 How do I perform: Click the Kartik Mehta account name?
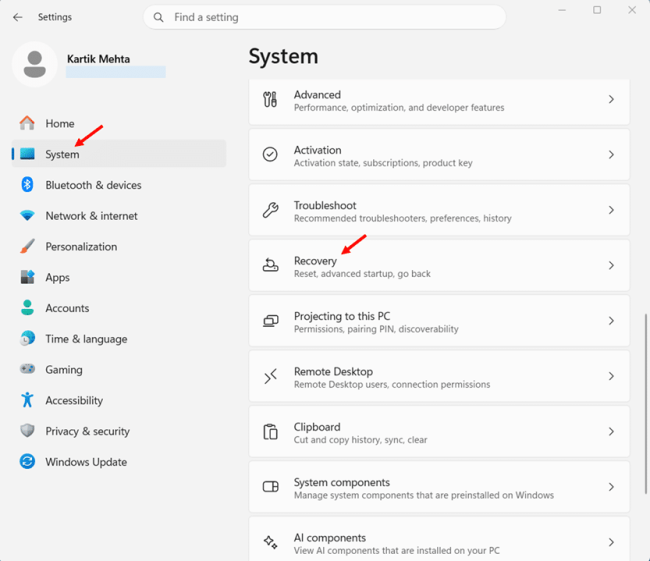98,59
